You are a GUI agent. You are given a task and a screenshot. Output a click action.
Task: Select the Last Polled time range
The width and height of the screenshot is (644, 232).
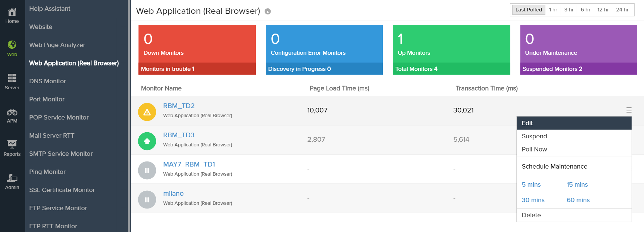(528, 10)
